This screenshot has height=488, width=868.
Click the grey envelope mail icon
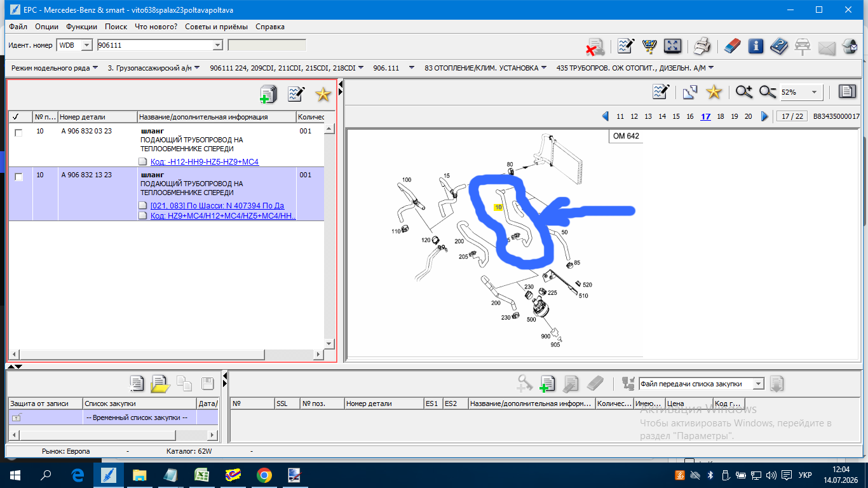click(x=826, y=47)
